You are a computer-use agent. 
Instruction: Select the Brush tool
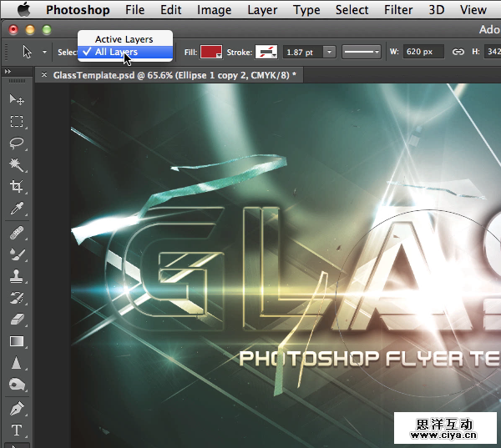point(17,254)
